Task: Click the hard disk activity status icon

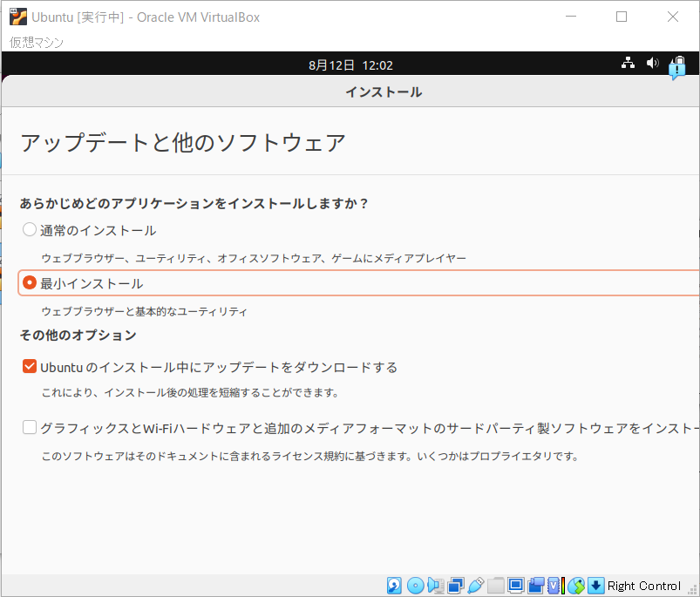Action: pyautogui.click(x=394, y=586)
